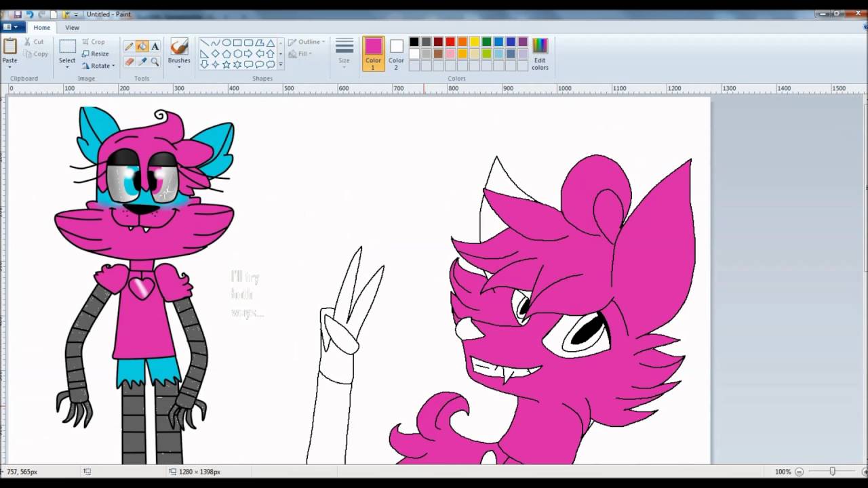
Task: Choose the Right arrow shape
Action: (248, 54)
